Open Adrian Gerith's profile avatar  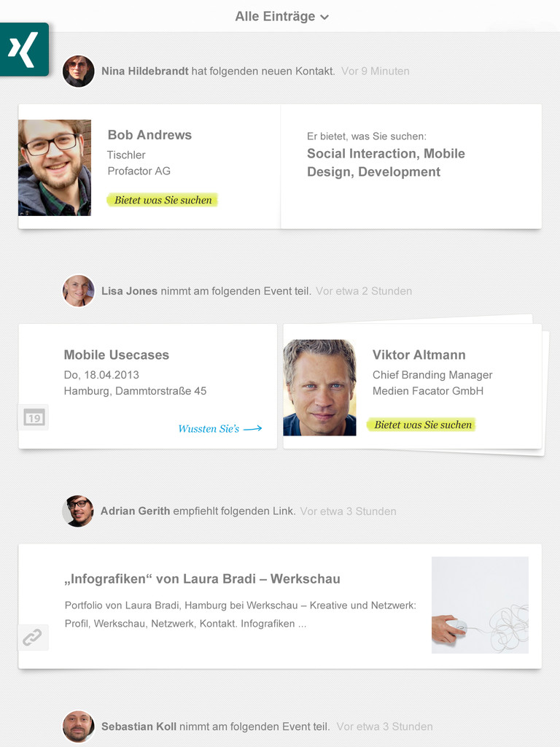[78, 511]
